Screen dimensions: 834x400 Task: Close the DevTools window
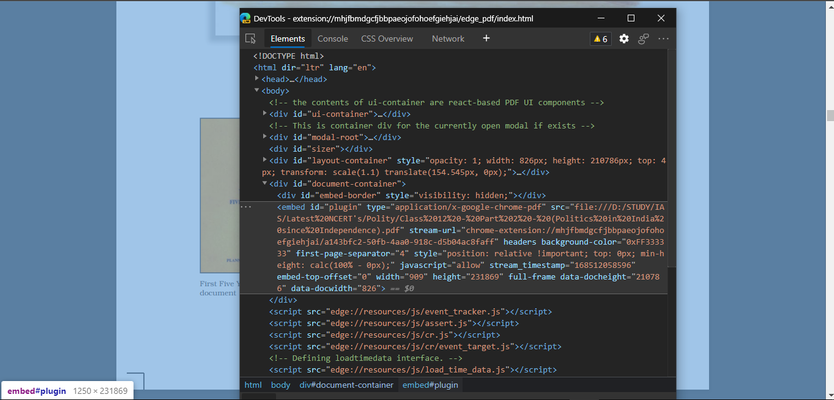click(x=661, y=18)
